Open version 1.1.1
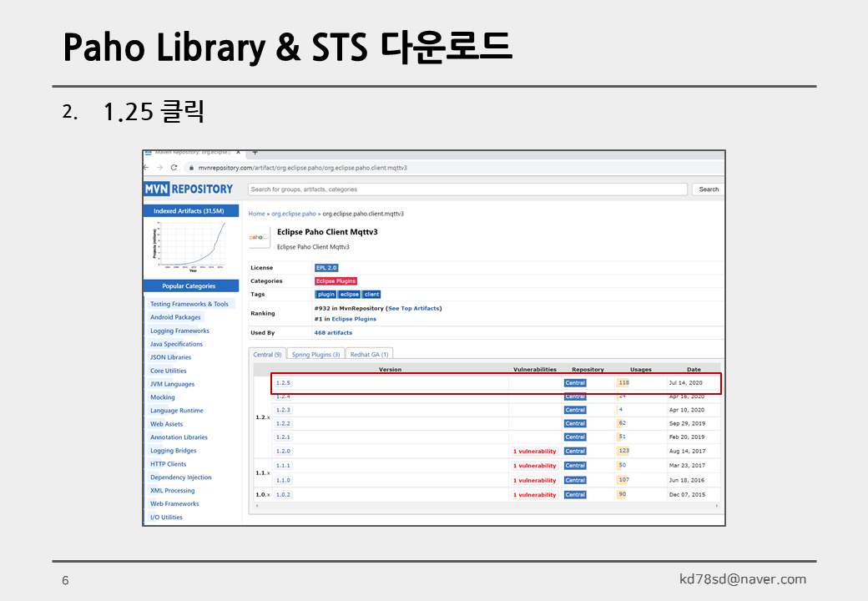This screenshot has width=868, height=601. 284,466
